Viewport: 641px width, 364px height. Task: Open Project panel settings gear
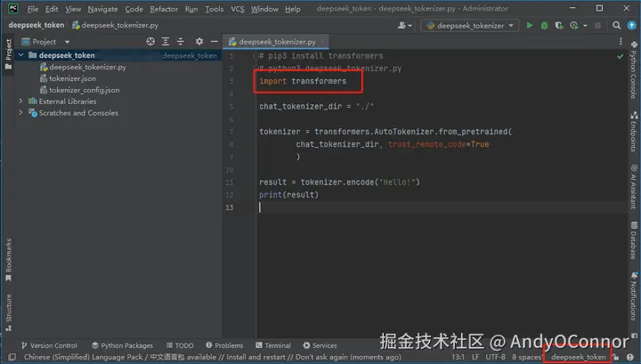coord(199,41)
